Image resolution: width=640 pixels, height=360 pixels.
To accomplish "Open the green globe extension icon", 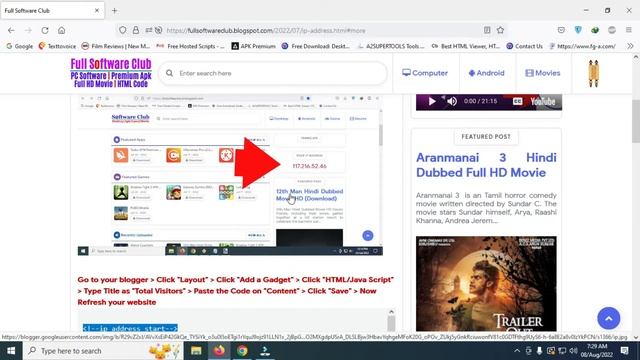I will click(595, 30).
